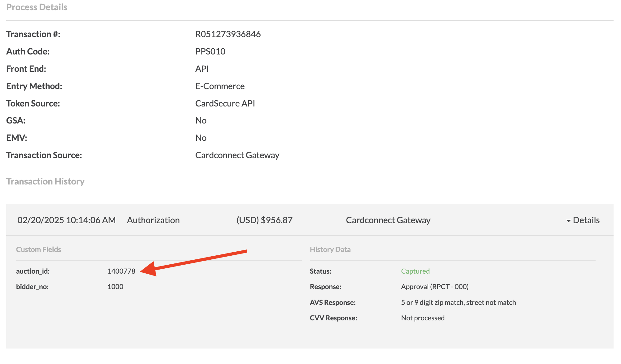Click the timestamp 02/20/2025 10:14:06 AM
The height and width of the screenshot is (364, 621).
click(66, 220)
